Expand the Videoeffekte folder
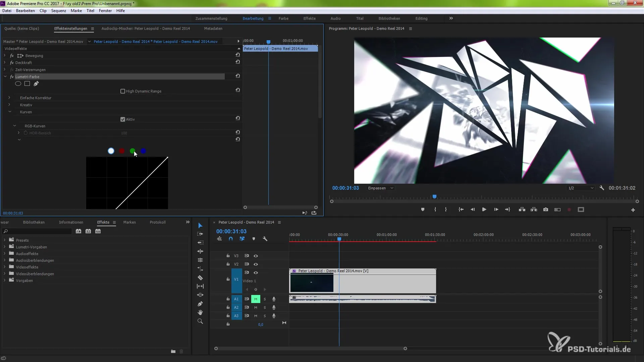Viewport: 644px width, 362px height. click(x=5, y=267)
